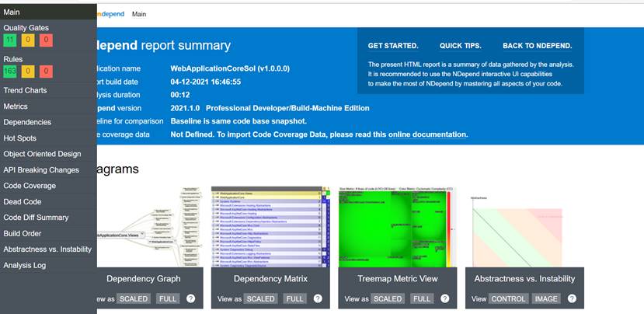644x314 pixels.
Task: Open Dependency Graph thumbnail
Action: tap(150, 227)
